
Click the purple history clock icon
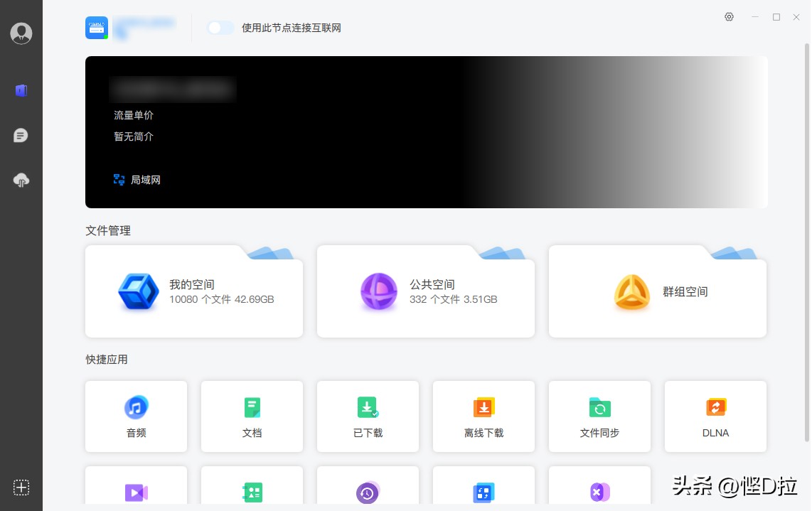point(368,492)
